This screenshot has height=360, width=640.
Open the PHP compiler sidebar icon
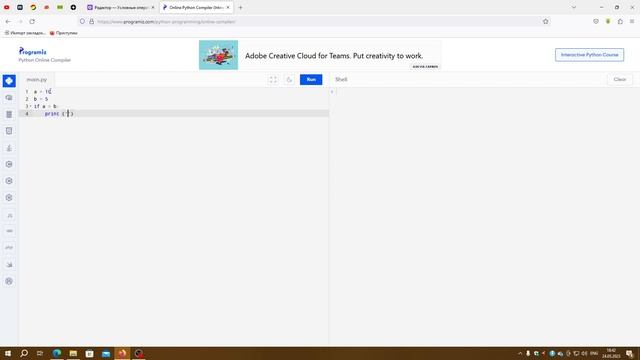(x=9, y=248)
